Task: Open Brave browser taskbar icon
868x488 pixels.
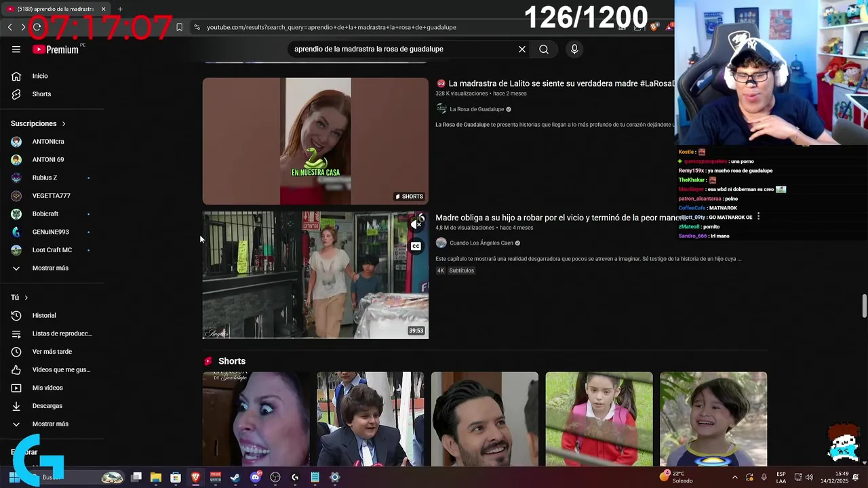Action: (x=195, y=477)
